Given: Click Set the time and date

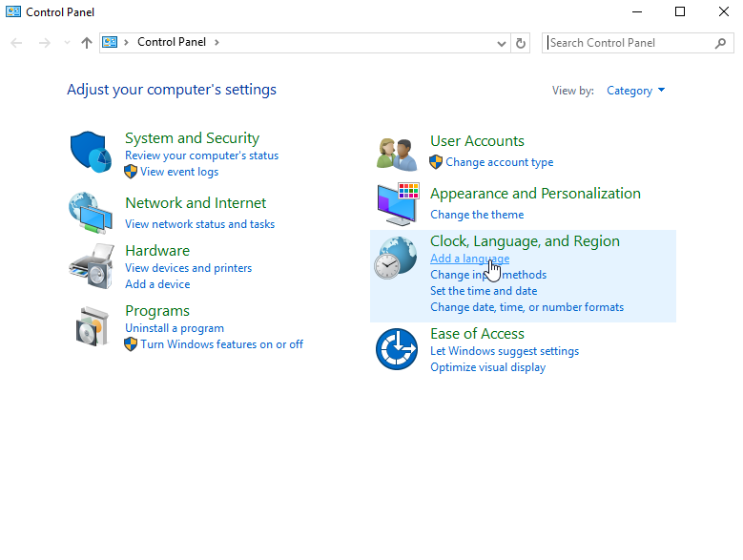Looking at the screenshot, I should 484,290.
